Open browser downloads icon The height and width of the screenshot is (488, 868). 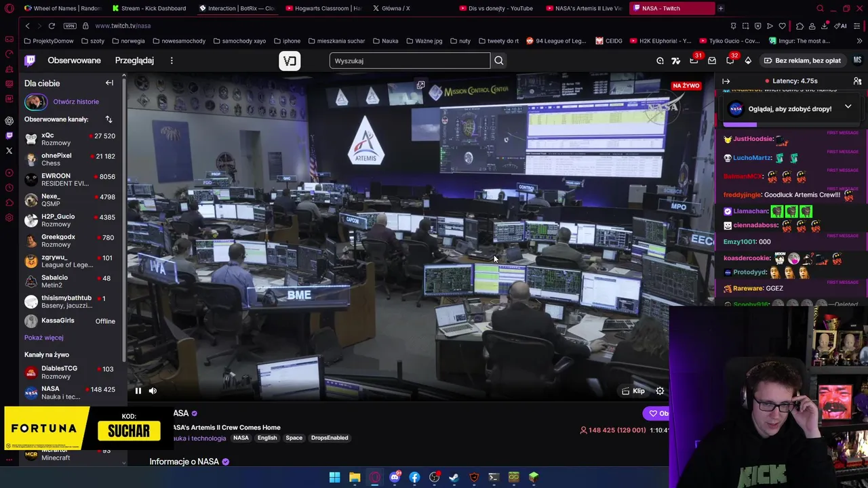tap(825, 26)
